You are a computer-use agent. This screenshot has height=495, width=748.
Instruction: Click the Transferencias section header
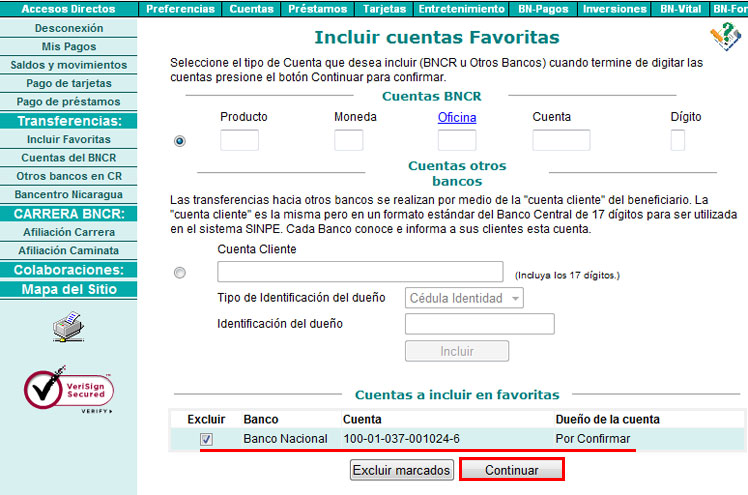69,121
